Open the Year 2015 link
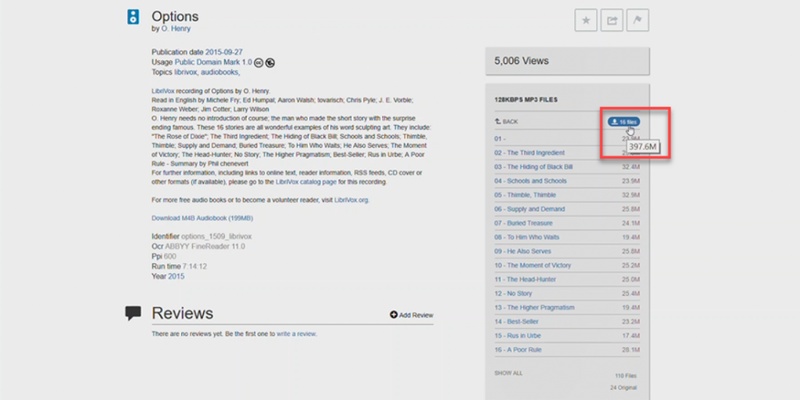Viewport: 800px width, 400px height. (x=176, y=277)
